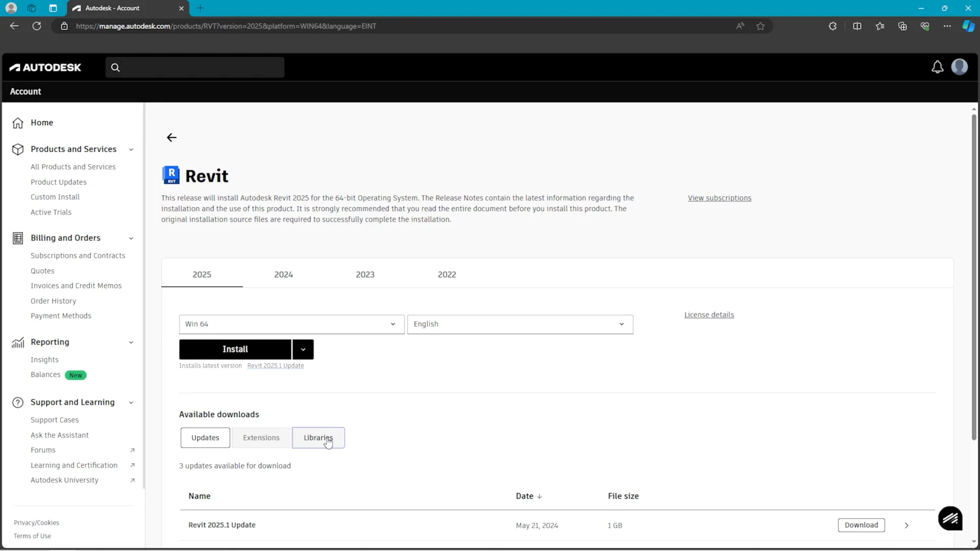Open the user profile avatar menu

coord(960,67)
